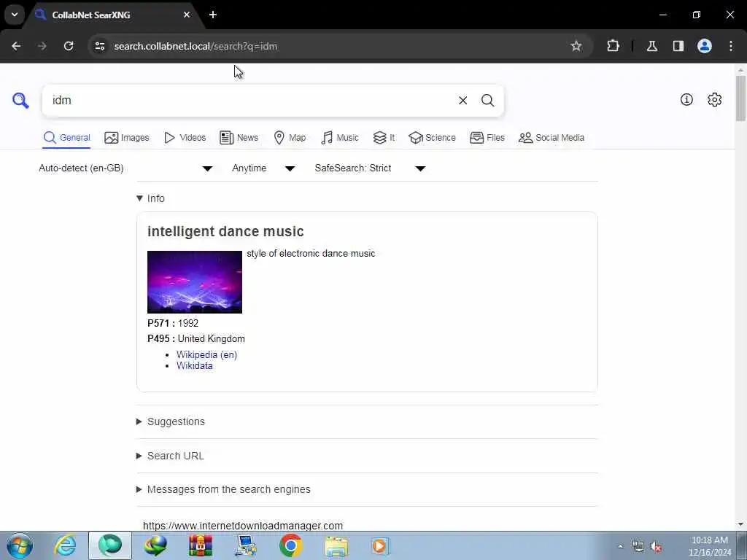Expand Messages from the search engines
Image resolution: width=747 pixels, height=560 pixels.
[223, 489]
